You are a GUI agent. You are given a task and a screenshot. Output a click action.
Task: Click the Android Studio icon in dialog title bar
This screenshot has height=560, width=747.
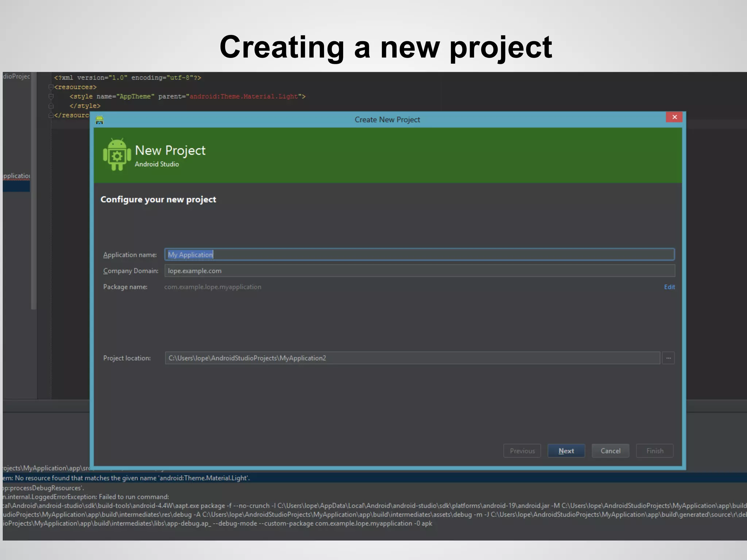click(x=100, y=120)
